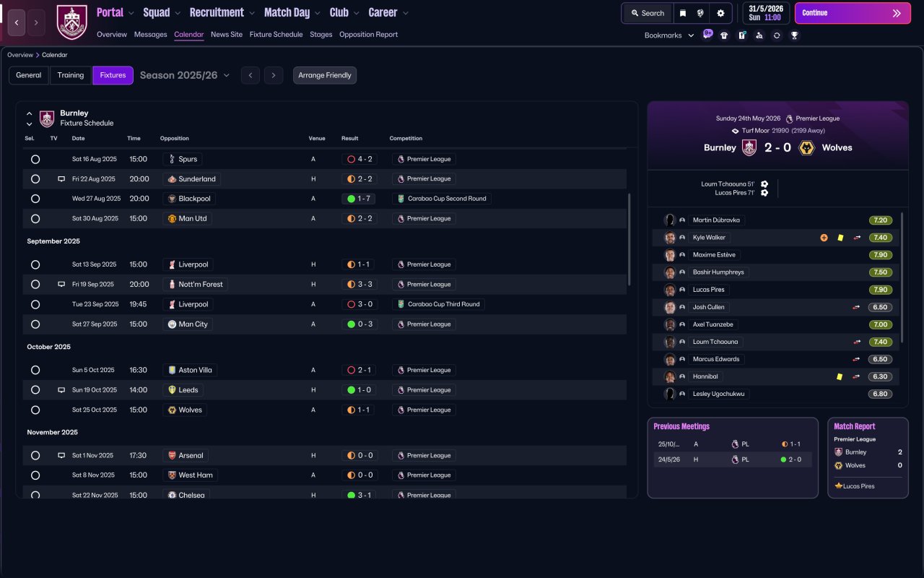Click the TV icon on the Arsenal row
Image resolution: width=924 pixels, height=578 pixels.
tap(61, 456)
